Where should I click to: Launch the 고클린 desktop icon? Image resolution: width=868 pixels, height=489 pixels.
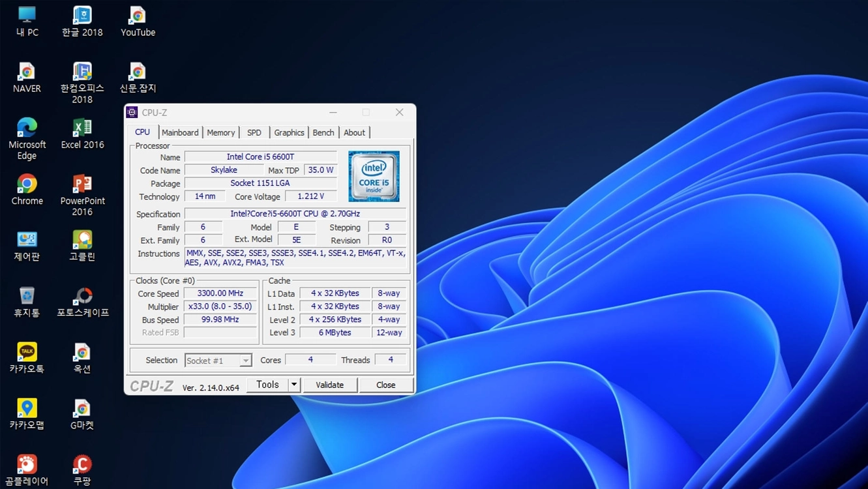[x=82, y=246]
